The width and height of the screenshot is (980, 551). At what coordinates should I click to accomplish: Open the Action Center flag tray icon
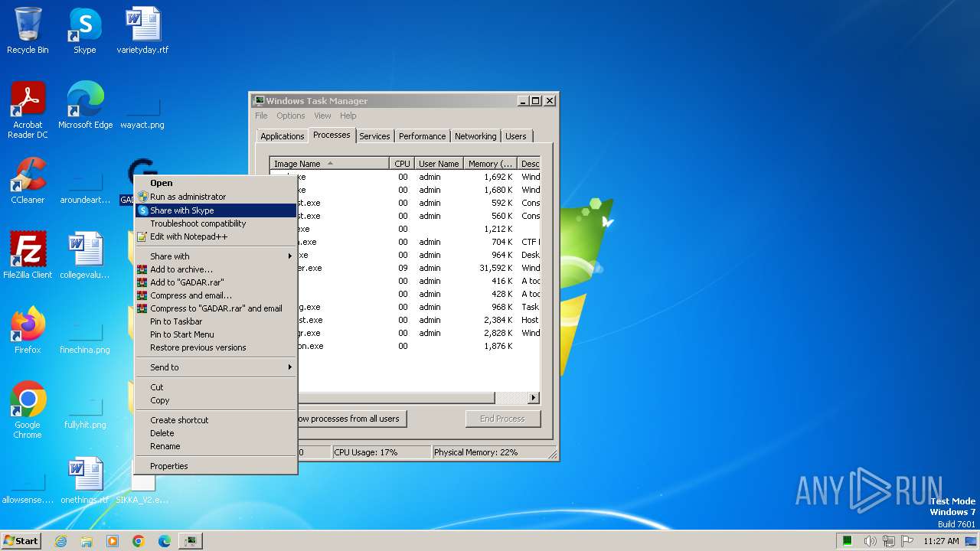tap(907, 541)
